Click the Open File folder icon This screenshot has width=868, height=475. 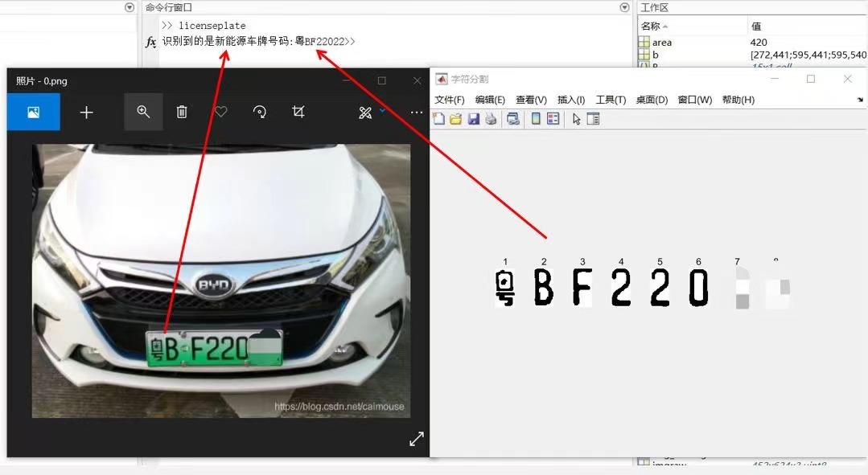click(x=455, y=119)
